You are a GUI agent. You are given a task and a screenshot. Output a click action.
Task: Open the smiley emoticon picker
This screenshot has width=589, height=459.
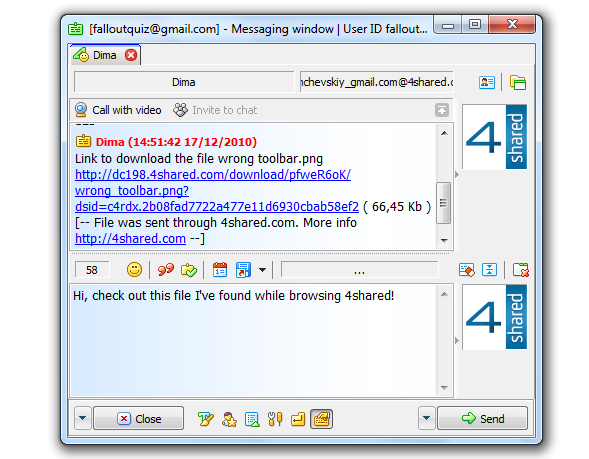click(134, 270)
